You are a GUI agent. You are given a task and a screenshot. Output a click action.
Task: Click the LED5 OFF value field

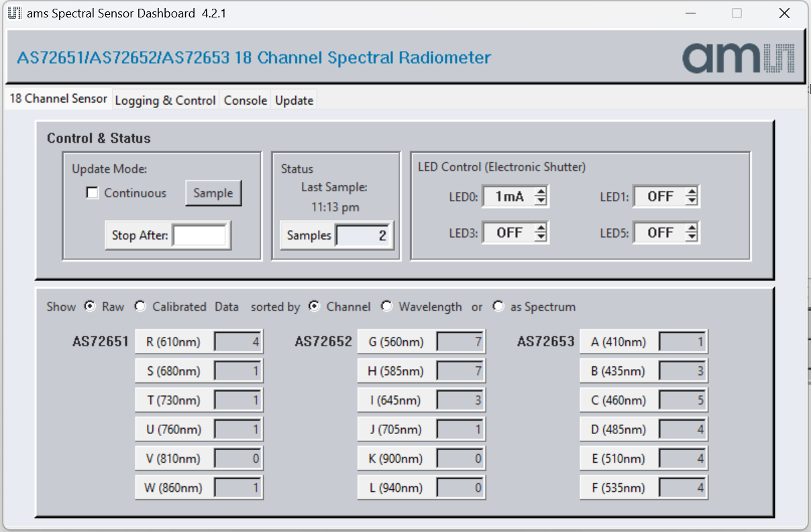[x=659, y=233]
